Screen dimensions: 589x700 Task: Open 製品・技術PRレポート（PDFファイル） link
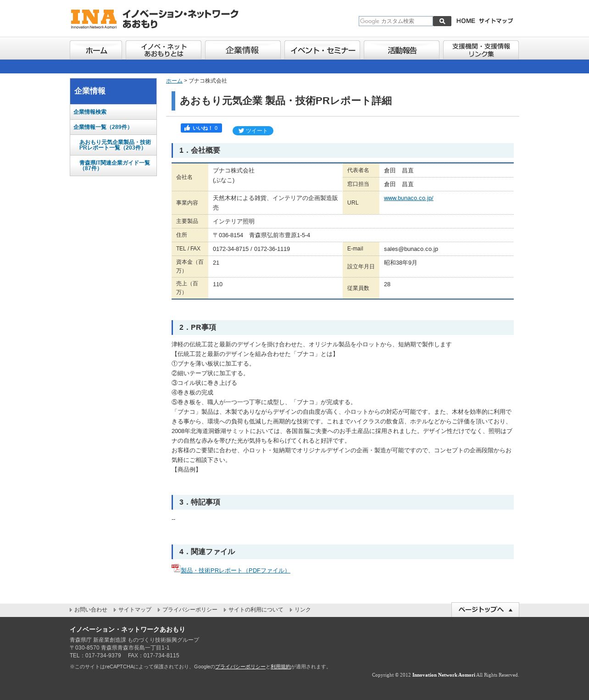(235, 571)
